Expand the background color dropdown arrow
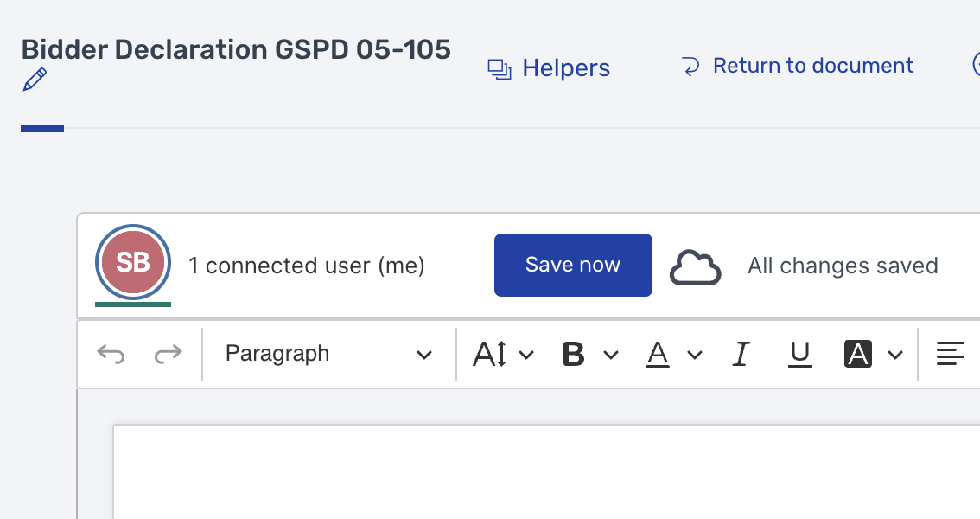980x519 pixels. [895, 356]
